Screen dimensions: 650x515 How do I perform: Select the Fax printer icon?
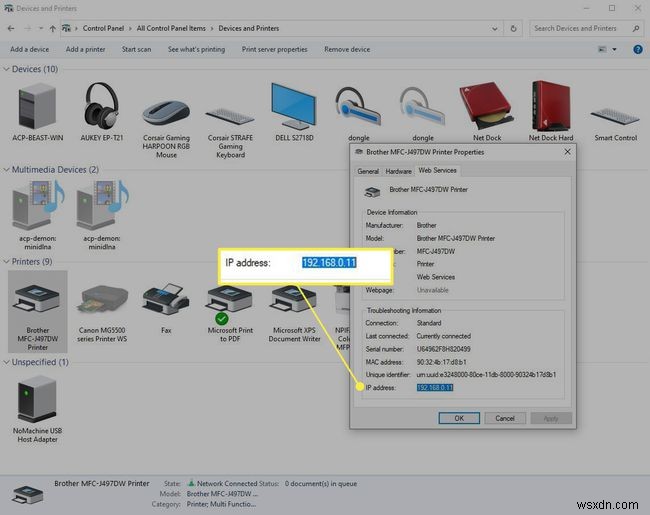[166, 300]
